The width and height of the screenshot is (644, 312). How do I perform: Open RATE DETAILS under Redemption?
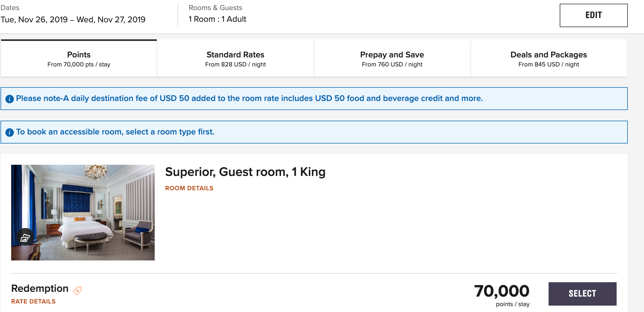(33, 301)
